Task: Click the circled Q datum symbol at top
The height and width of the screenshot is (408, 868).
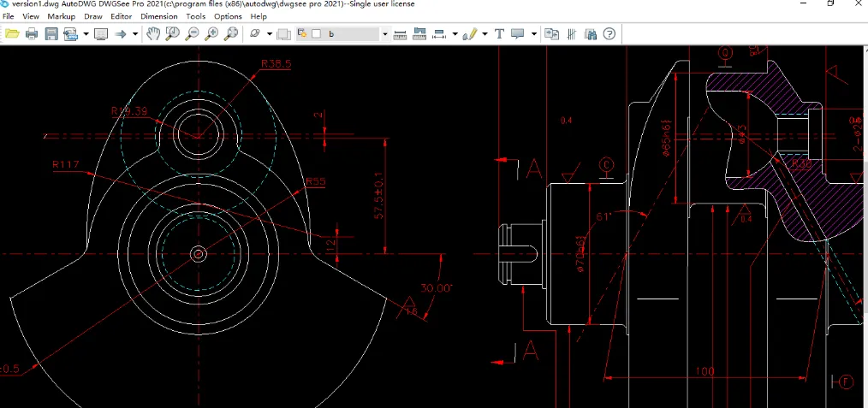Action: point(725,52)
